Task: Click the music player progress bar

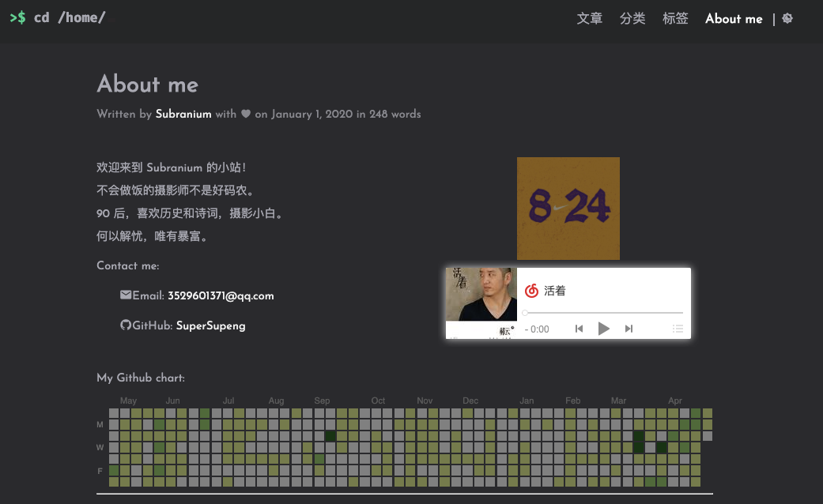Action: tap(602, 313)
